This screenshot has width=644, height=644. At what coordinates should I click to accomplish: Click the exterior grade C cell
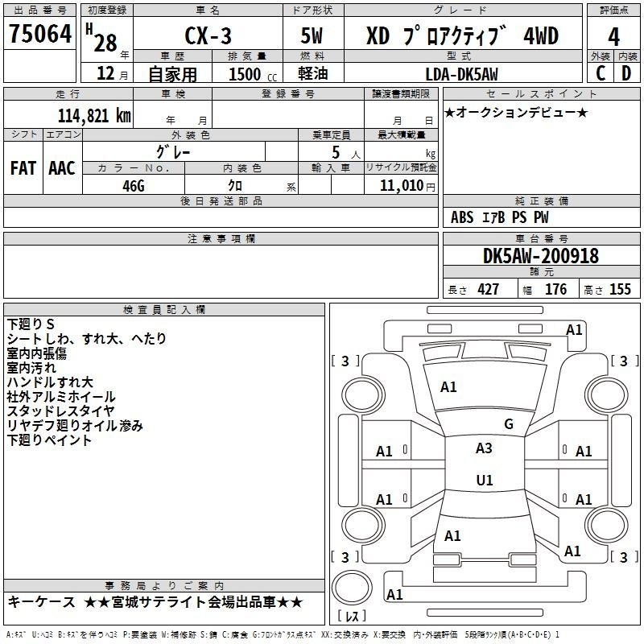(600, 74)
